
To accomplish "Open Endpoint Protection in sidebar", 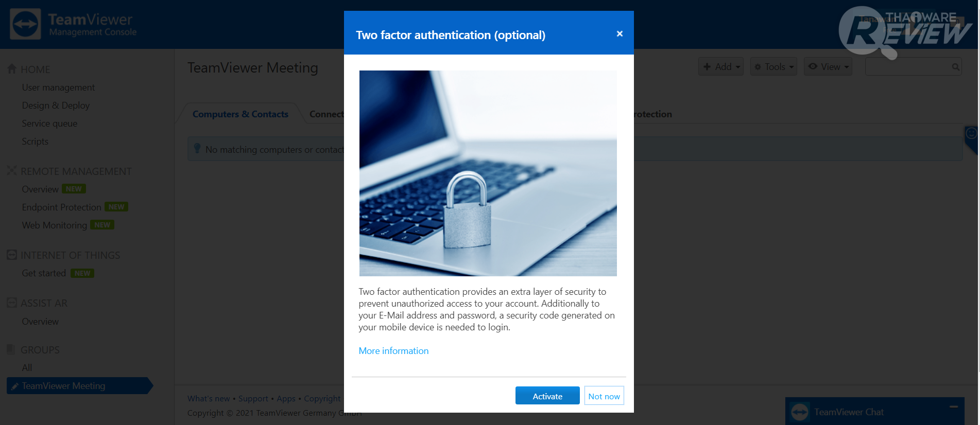I will [x=61, y=207].
